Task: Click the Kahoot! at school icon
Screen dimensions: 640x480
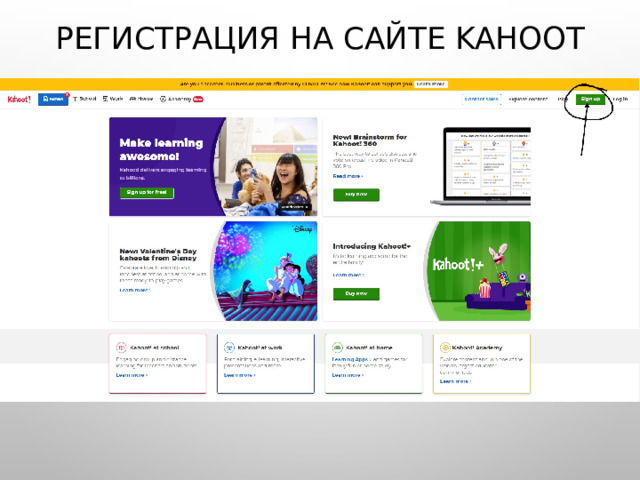Action: [121, 347]
